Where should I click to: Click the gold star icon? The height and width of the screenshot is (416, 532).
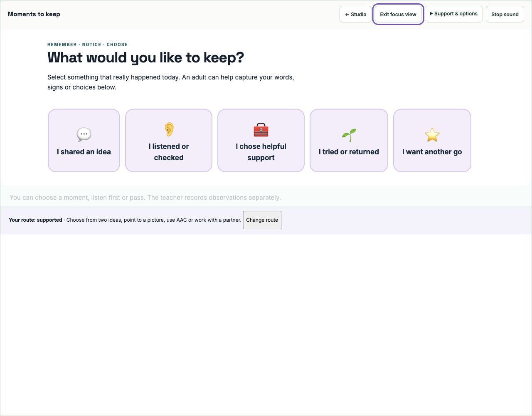432,135
